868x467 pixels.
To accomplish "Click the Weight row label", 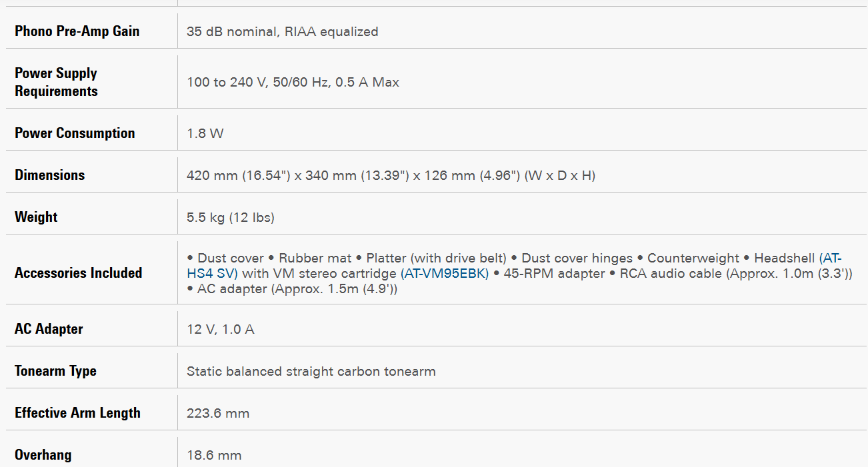I will pyautogui.click(x=36, y=217).
